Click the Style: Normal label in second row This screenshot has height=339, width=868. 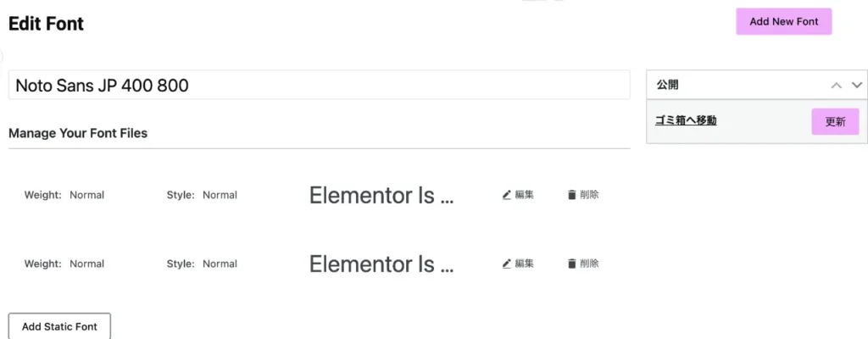pyautogui.click(x=202, y=264)
